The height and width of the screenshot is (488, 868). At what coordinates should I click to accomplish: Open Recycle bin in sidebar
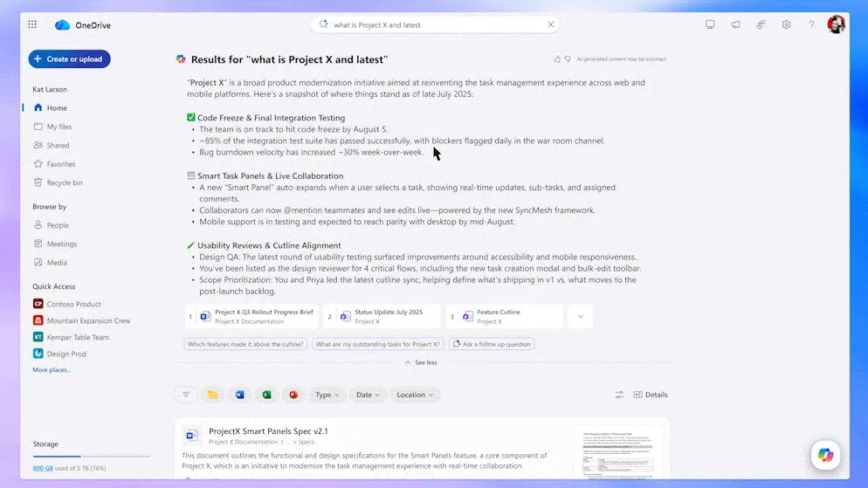coord(65,182)
